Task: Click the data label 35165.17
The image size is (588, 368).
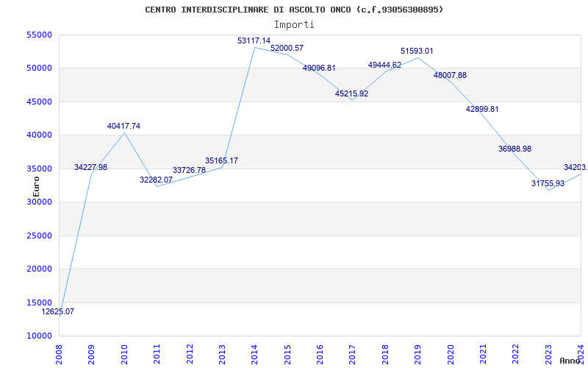Action: pyautogui.click(x=222, y=160)
